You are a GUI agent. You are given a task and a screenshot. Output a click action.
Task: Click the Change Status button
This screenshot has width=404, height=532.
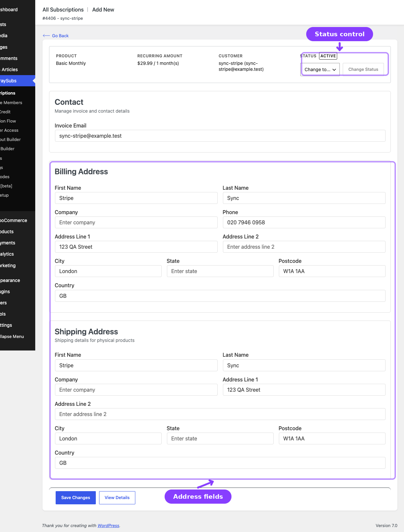tap(363, 70)
